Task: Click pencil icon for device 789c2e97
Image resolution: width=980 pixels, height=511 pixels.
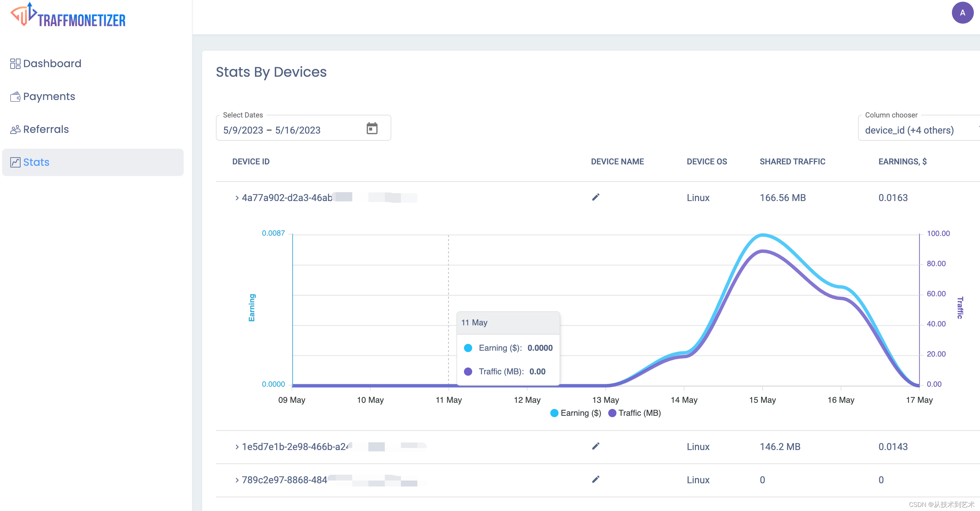Action: click(x=596, y=479)
